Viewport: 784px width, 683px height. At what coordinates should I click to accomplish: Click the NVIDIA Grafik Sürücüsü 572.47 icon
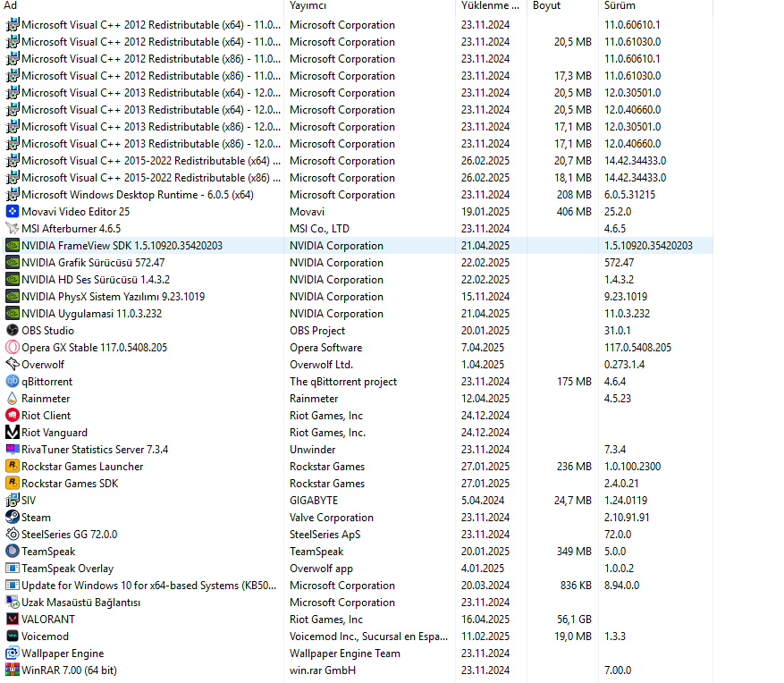[12, 263]
